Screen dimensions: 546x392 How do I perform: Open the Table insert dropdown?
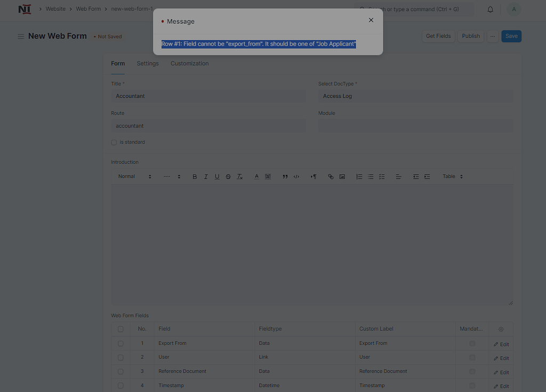452,176
